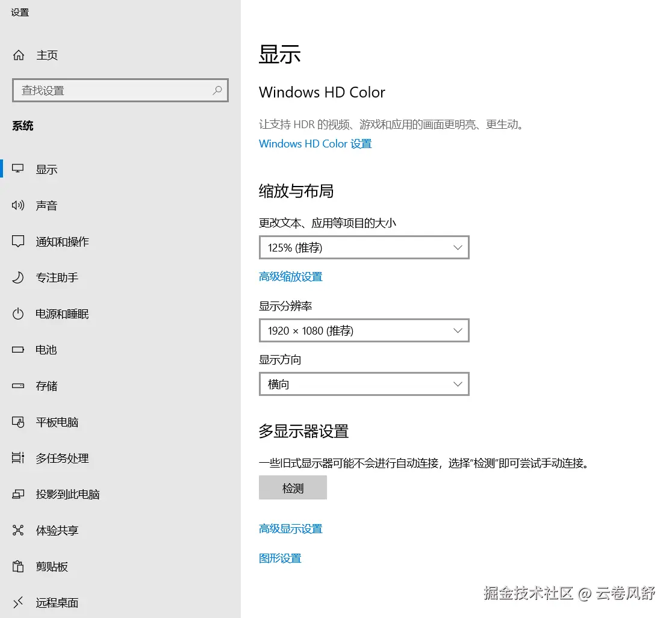This screenshot has height=618, width=672.
Task: Click the clipboard icon for 剪贴板
Action: click(x=18, y=566)
